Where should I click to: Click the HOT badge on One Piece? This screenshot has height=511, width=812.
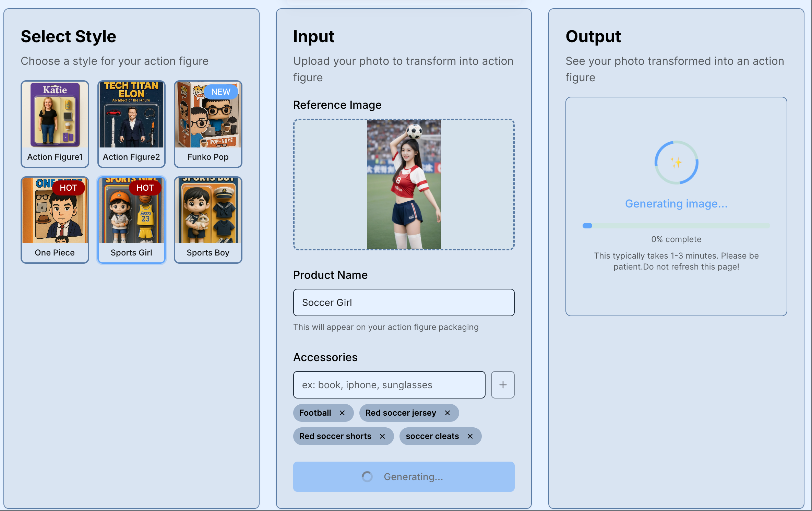click(68, 188)
